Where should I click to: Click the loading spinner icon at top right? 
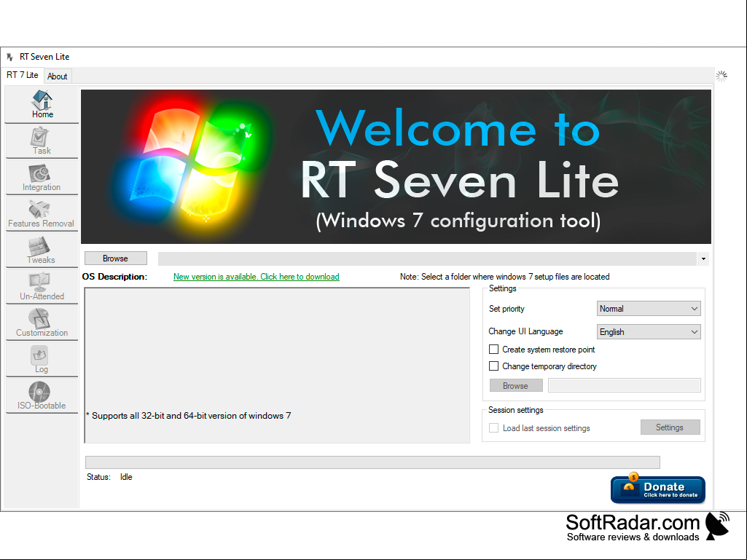point(721,76)
